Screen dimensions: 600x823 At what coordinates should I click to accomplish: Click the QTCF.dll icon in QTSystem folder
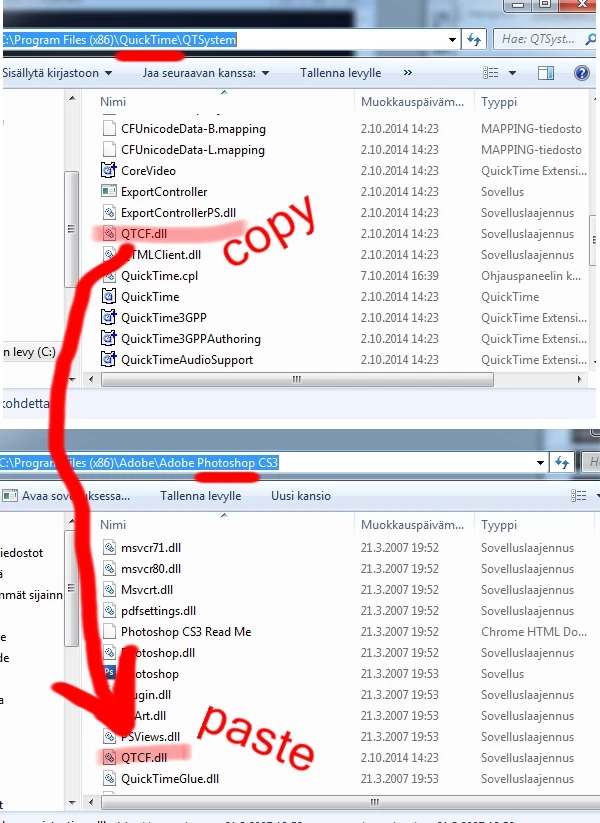tap(109, 233)
